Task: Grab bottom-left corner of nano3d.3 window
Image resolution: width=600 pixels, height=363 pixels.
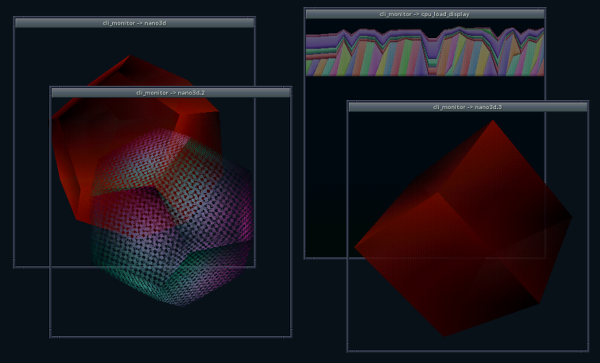Action: pos(348,351)
